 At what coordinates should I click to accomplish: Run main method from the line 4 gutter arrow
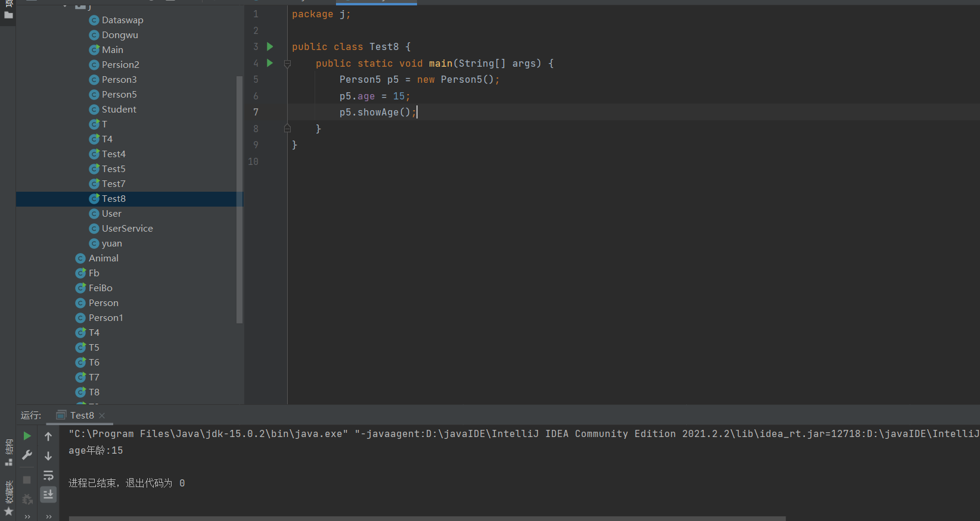pos(270,63)
